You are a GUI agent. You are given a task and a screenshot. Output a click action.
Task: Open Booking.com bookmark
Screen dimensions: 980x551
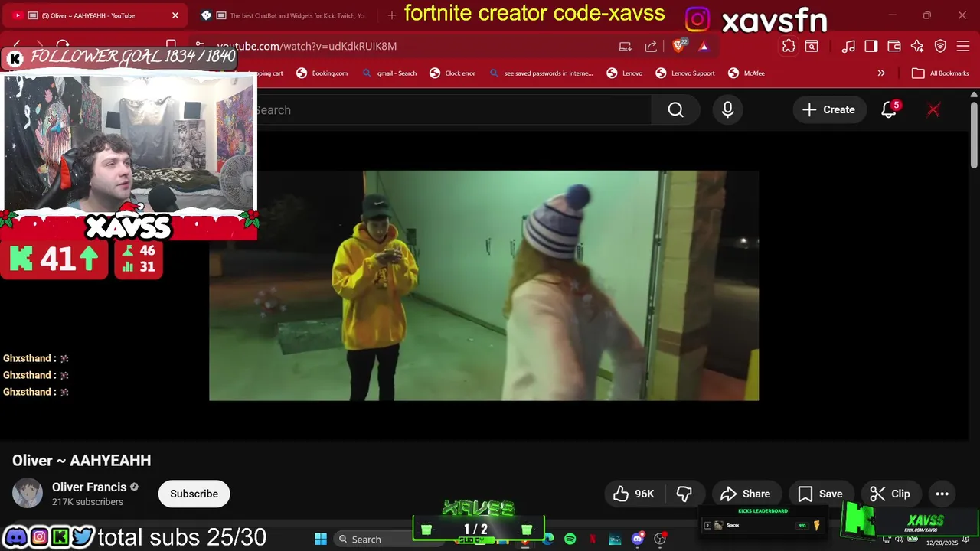(322, 73)
